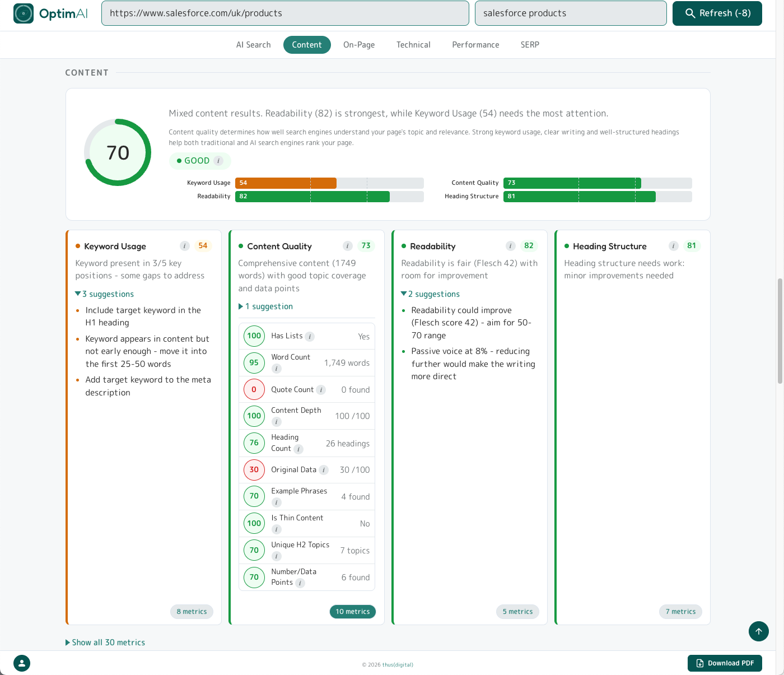Image resolution: width=784 pixels, height=675 pixels.
Task: Click the Word Count score circle 95
Action: click(254, 362)
